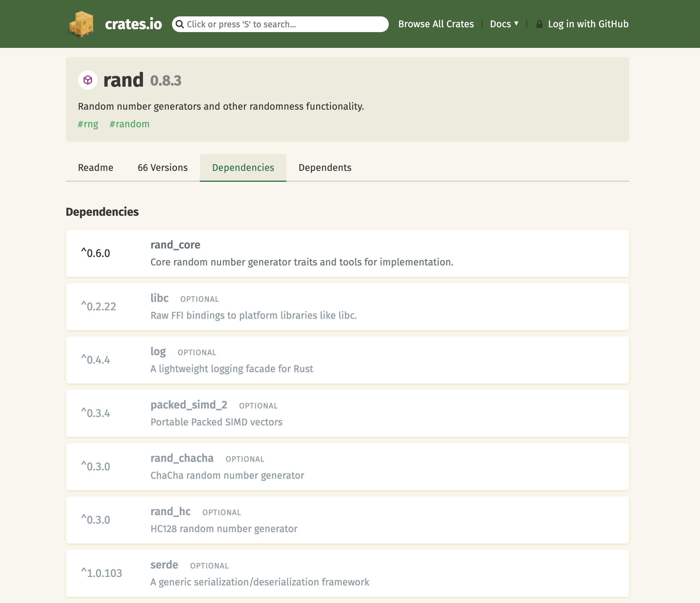
Task: Select the Dependencies tab
Action: (243, 168)
